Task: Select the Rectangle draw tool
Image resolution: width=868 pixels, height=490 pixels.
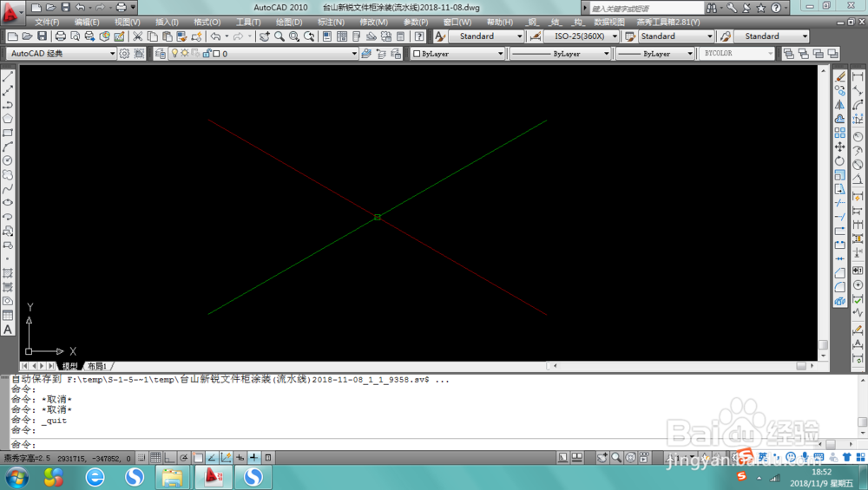Action: pyautogui.click(x=8, y=133)
